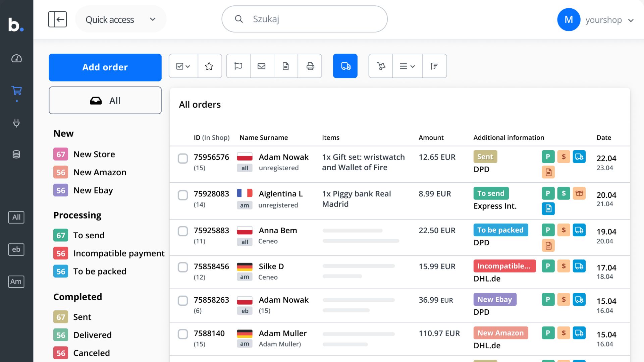Click the envelope email icon
The image size is (644, 362).
[262, 66]
